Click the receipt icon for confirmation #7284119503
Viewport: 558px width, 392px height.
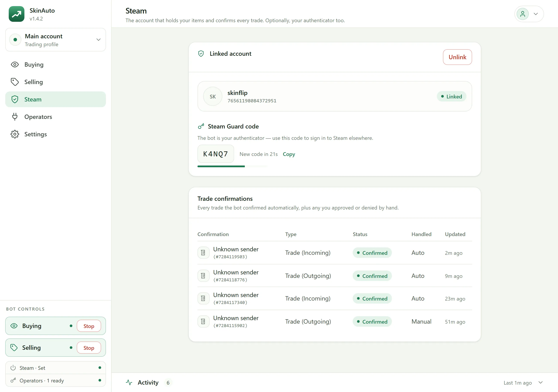(x=203, y=253)
